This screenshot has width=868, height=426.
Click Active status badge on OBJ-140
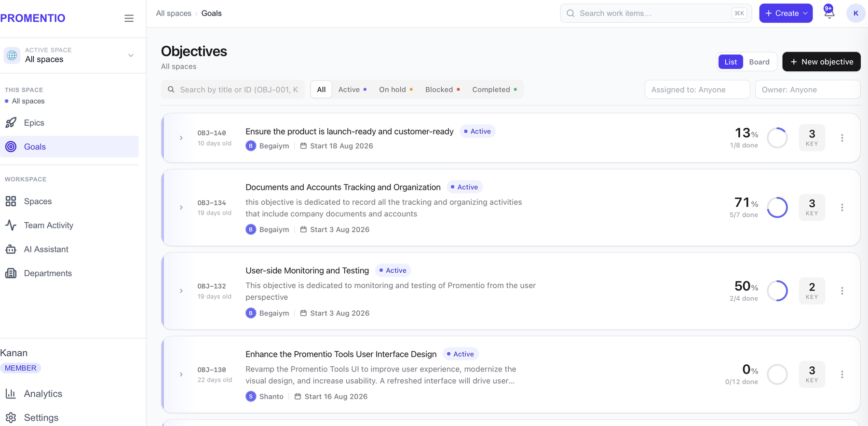click(x=477, y=132)
